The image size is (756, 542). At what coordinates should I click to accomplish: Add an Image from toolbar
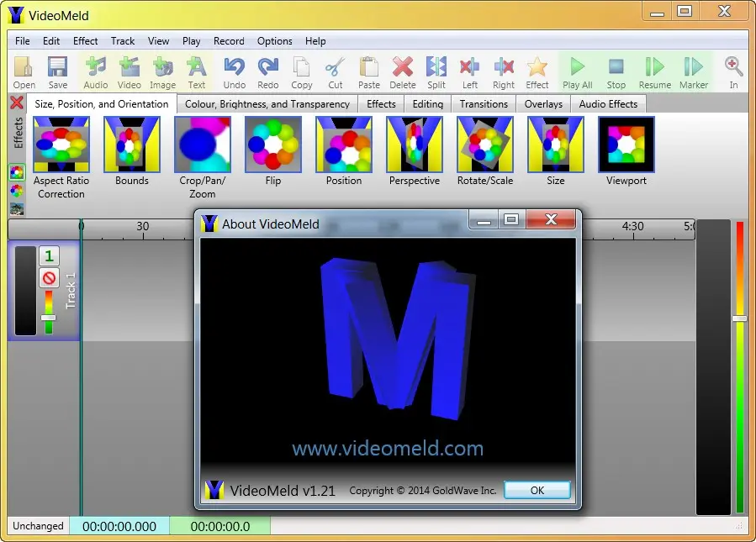pyautogui.click(x=162, y=72)
